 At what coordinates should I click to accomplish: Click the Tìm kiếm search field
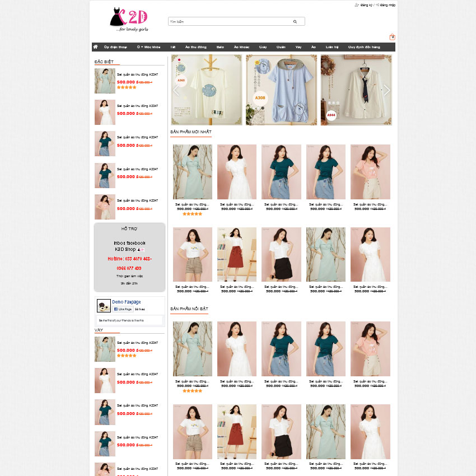pyautogui.click(x=230, y=22)
